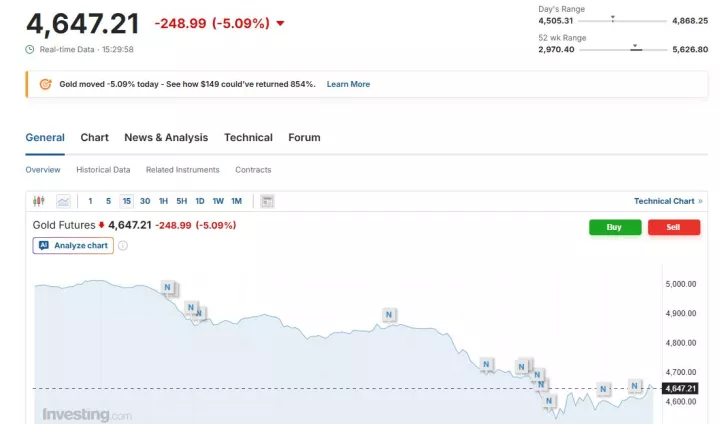Open the news marker at chart's far left
This screenshot has width=720, height=424.
click(168, 287)
